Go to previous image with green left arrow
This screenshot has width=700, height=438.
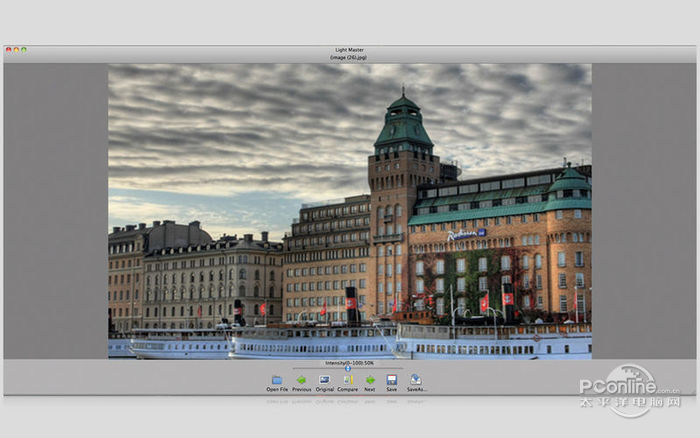[x=301, y=380]
